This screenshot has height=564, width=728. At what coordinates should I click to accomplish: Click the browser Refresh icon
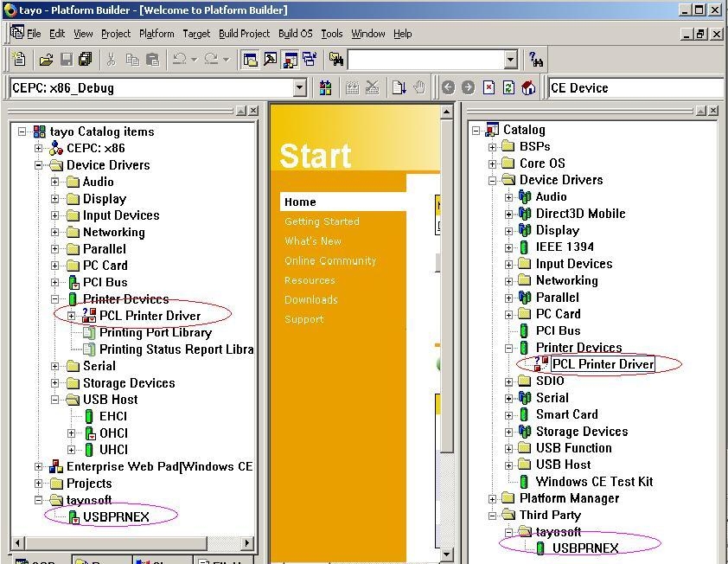508,87
